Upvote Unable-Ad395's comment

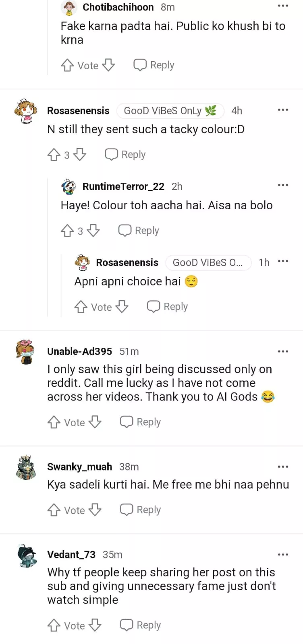[54, 422]
